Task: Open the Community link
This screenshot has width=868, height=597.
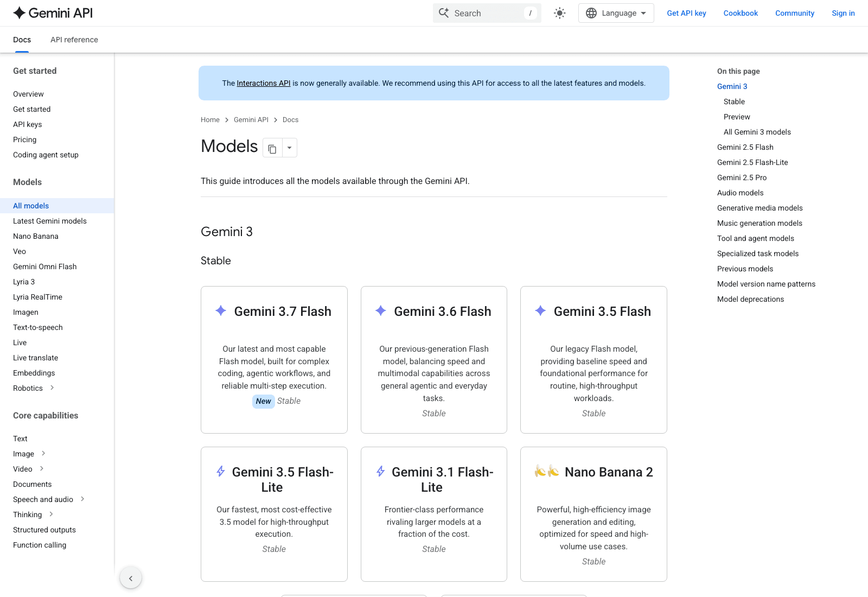Action: [x=795, y=13]
